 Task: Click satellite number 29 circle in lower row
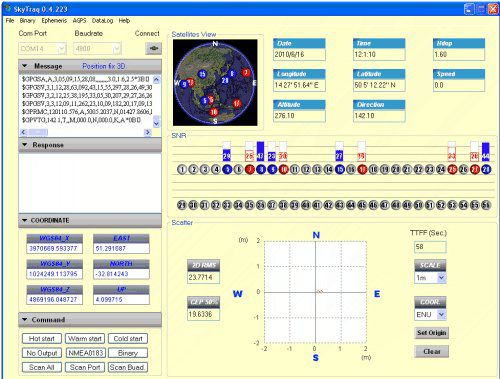coord(182,205)
